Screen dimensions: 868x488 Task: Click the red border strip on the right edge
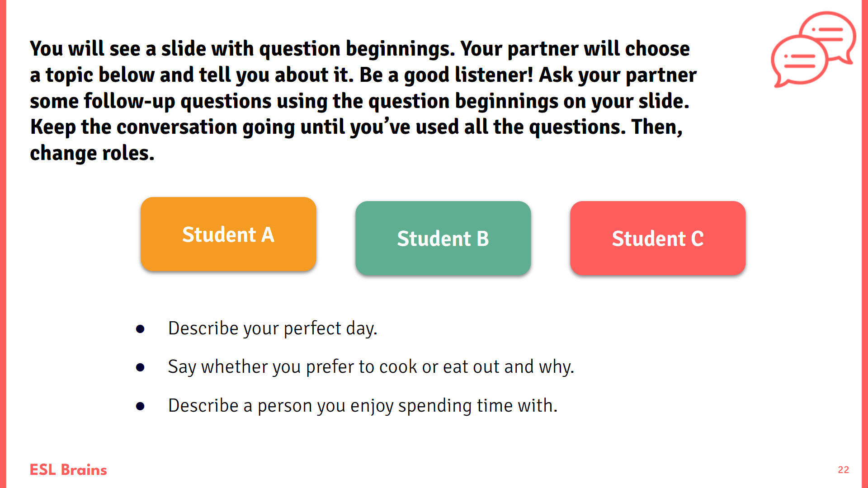pos(865,244)
